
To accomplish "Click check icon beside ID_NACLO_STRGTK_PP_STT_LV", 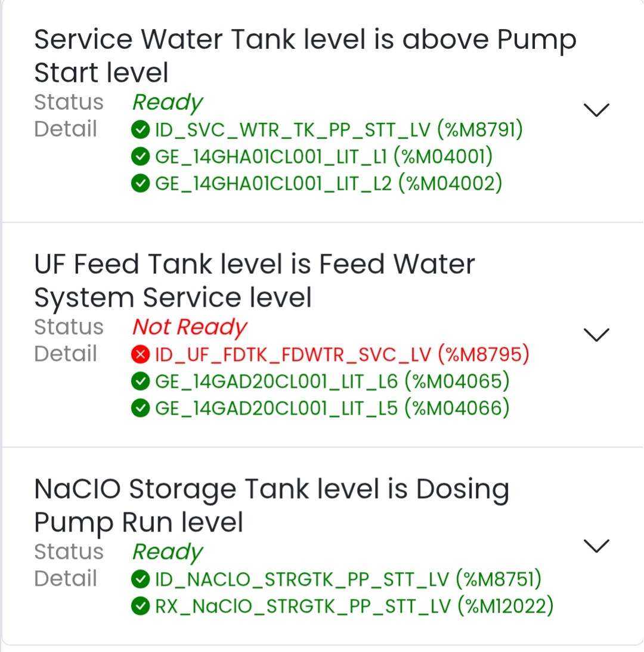I will pyautogui.click(x=140, y=579).
